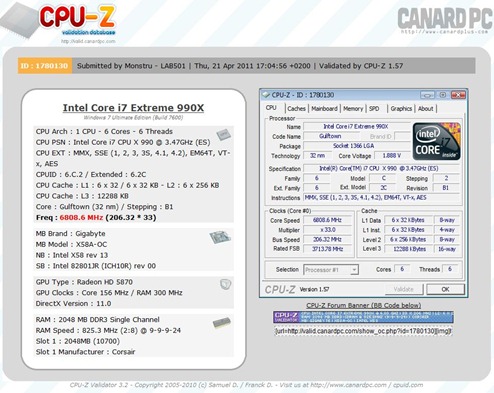Open the valid.canardpc.com link under logo
Image resolution: width=494 pixels, height=393 pixels.
tap(88, 42)
